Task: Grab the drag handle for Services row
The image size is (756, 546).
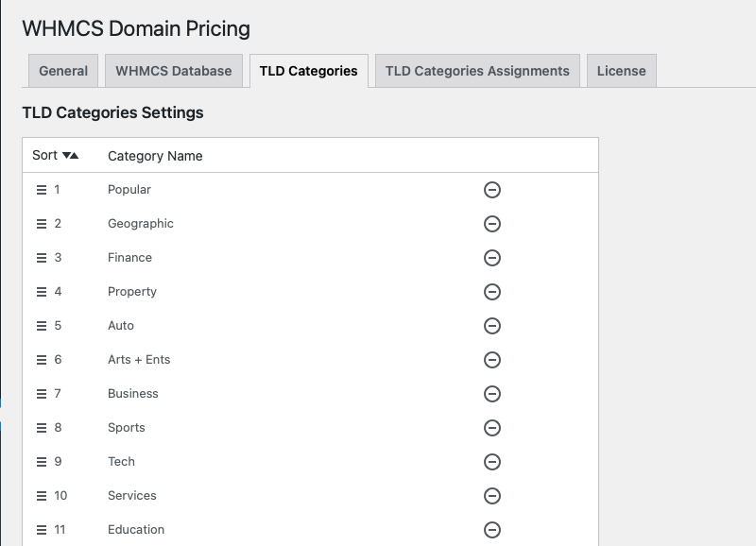Action: 42,496
